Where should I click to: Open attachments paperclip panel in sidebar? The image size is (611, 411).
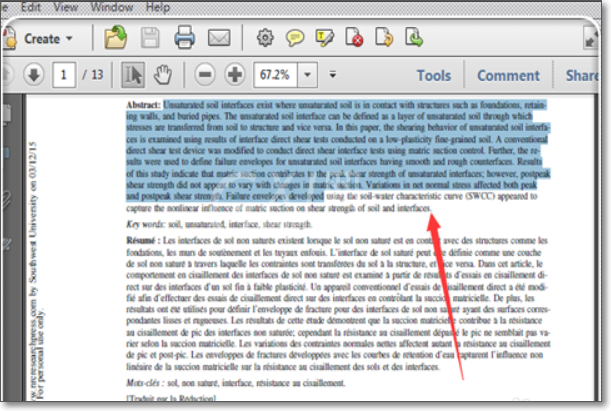[6, 199]
